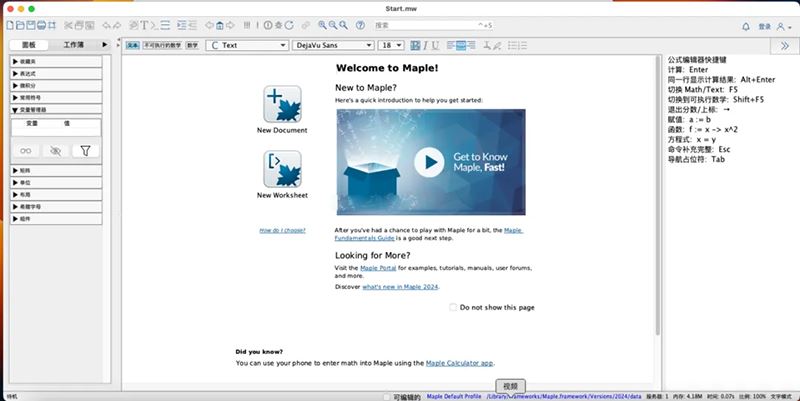The width and height of the screenshot is (800, 401).
Task: Click the Restart kernel circular arrow icon
Action: click(x=289, y=25)
